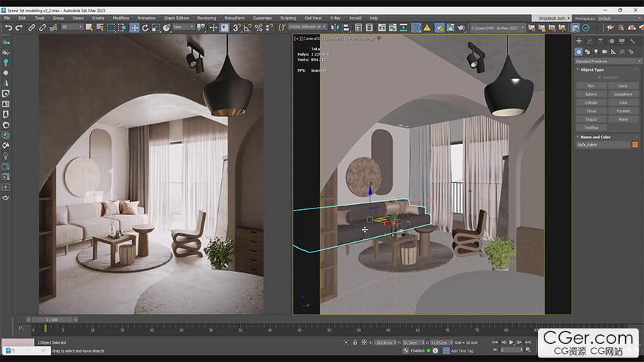Click the Undo arrow in the main toolbar

coord(8,28)
